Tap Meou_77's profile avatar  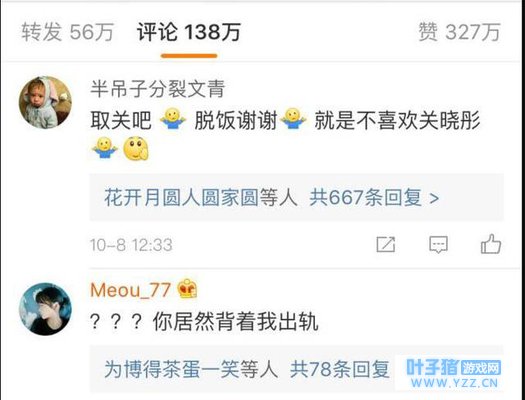[45, 309]
